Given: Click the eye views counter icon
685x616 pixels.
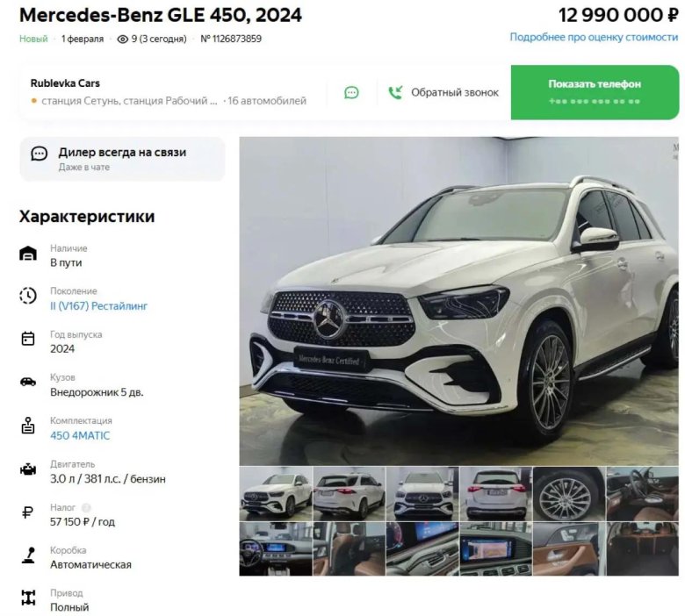Looking at the screenshot, I should [x=122, y=39].
